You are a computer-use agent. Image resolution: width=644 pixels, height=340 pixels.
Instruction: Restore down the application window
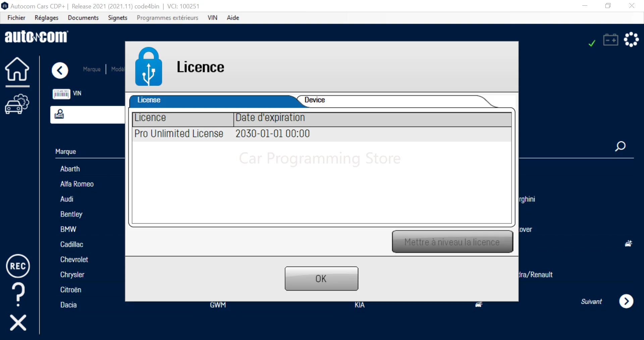tap(608, 6)
